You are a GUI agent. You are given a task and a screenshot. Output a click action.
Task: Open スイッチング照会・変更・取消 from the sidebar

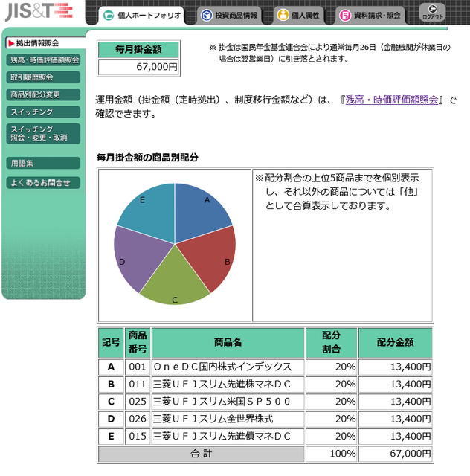click(43, 134)
